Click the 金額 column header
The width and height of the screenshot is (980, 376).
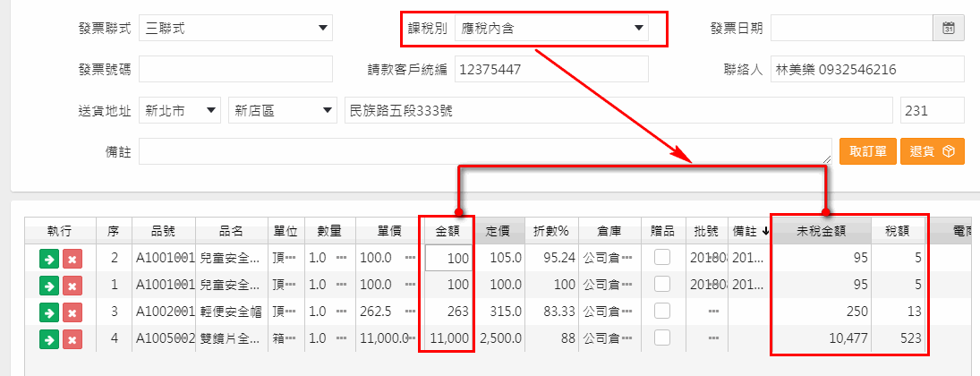tap(448, 231)
